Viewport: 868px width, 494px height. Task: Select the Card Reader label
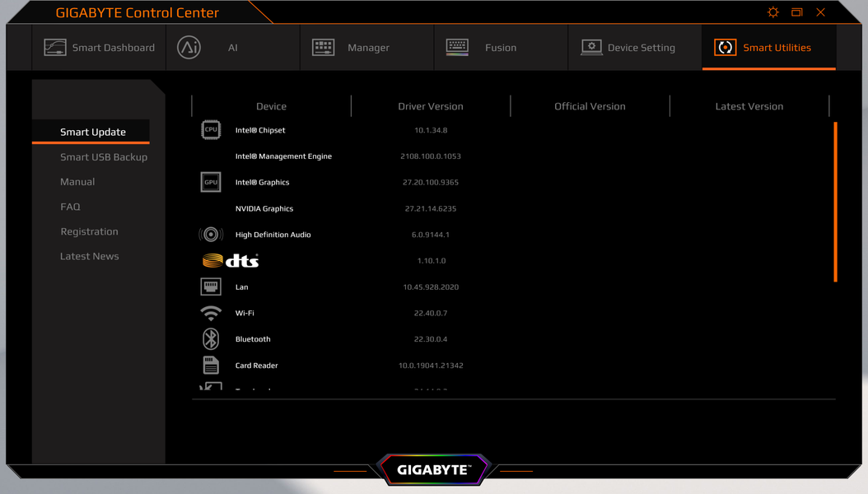pos(256,365)
